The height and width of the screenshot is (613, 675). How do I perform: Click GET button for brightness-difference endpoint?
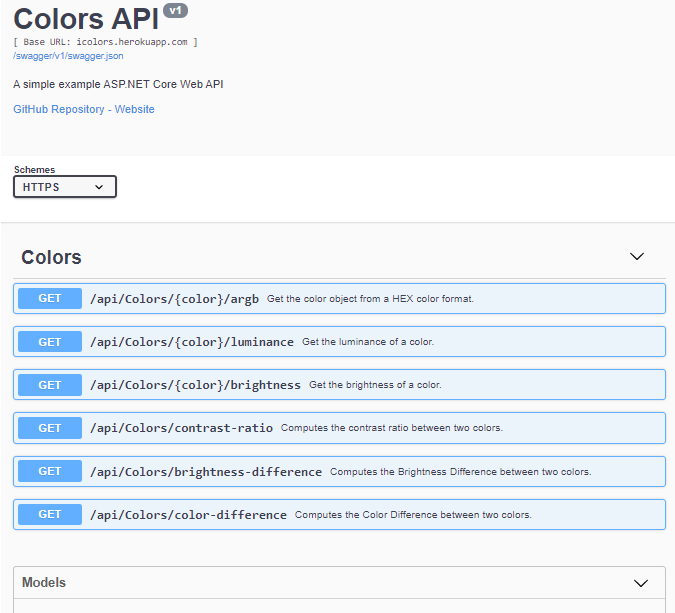tap(50, 471)
